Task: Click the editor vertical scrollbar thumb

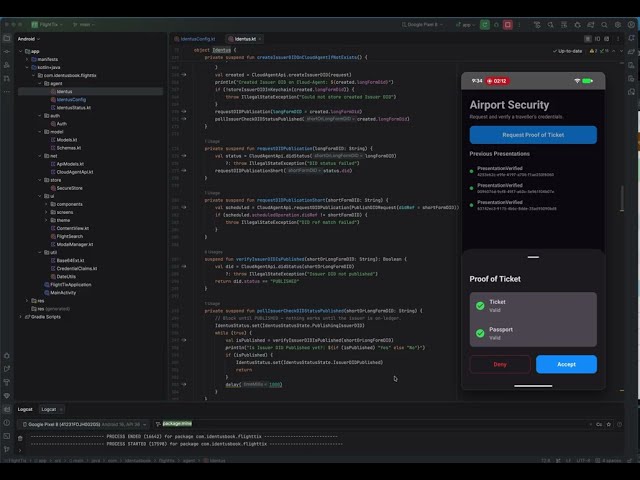Action: [x=622, y=199]
